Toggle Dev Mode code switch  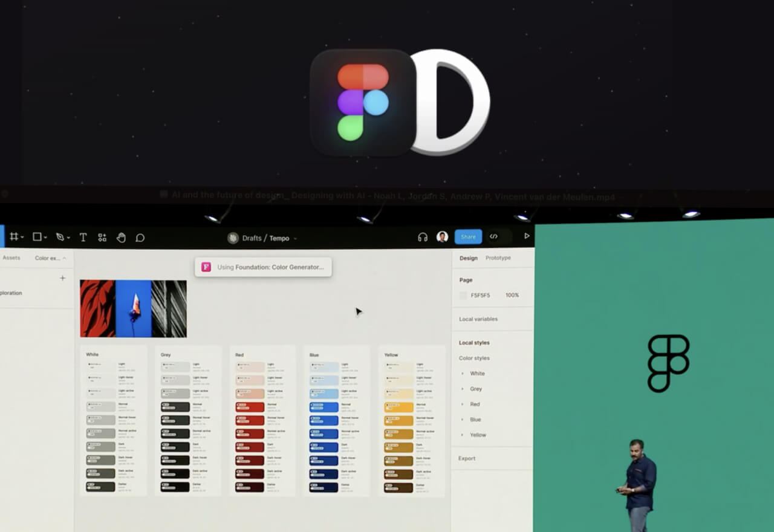click(x=494, y=236)
